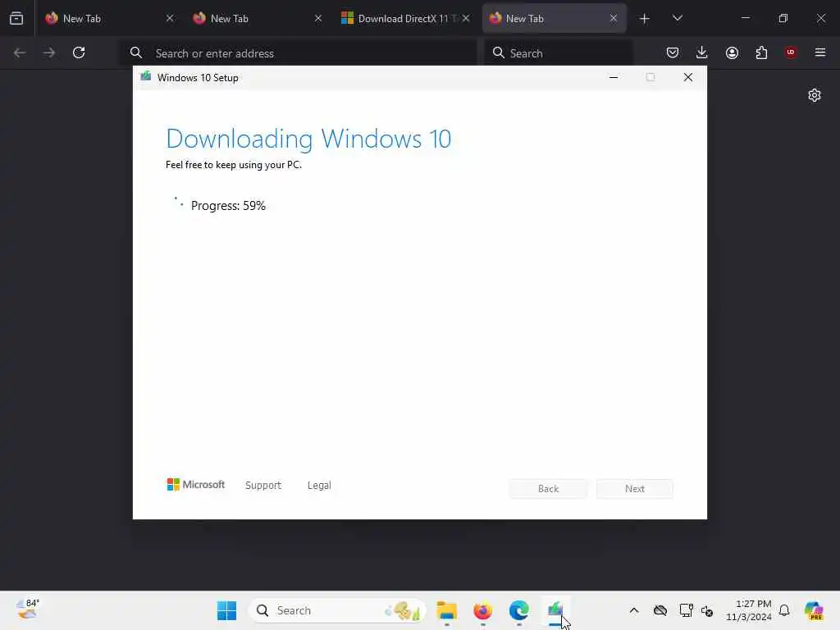Close the Download DirectX 11 tab
Screen dimensions: 840x630
point(466,18)
